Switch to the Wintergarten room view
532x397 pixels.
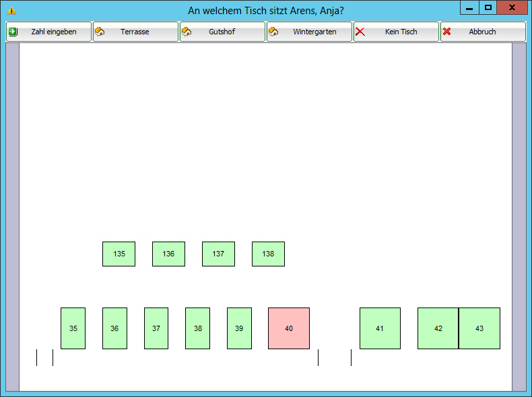pyautogui.click(x=314, y=32)
